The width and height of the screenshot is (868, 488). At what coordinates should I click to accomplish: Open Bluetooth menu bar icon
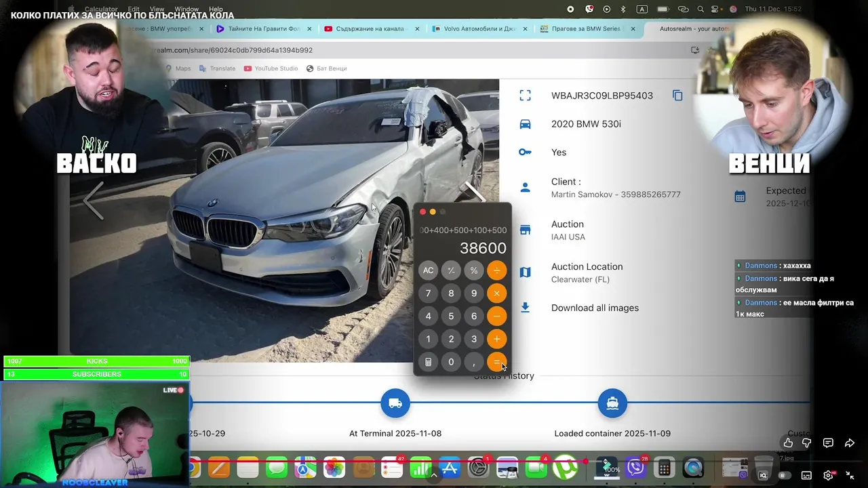click(623, 9)
